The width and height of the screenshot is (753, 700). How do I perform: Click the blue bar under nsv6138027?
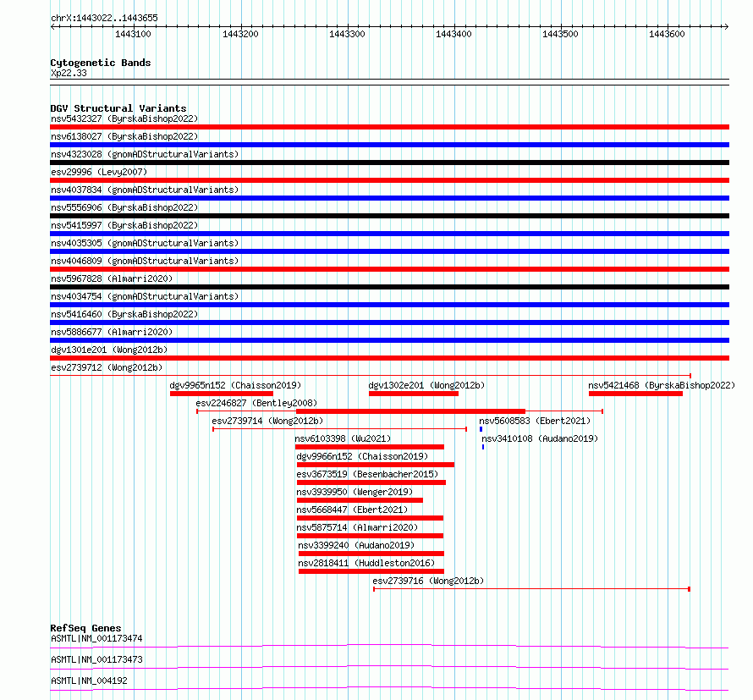[x=389, y=145]
